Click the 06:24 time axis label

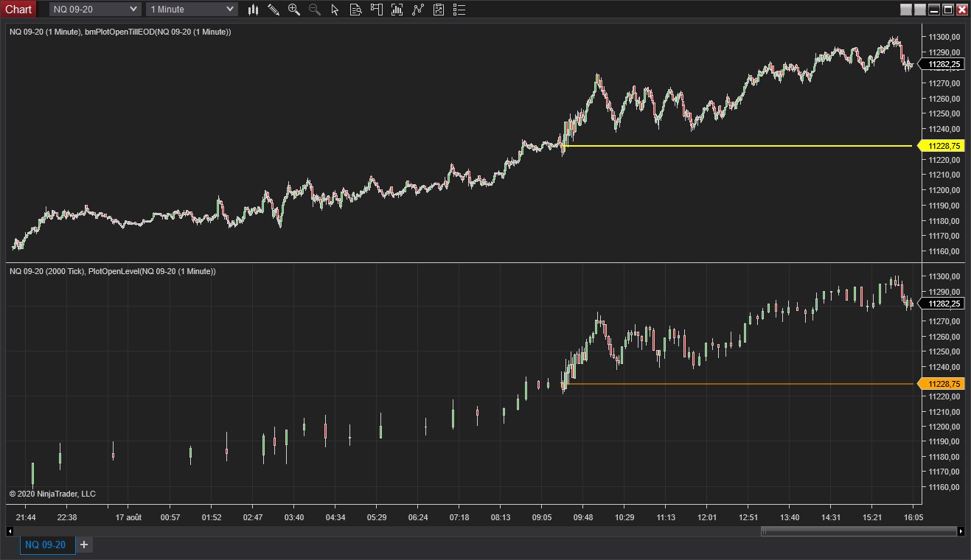(x=417, y=518)
